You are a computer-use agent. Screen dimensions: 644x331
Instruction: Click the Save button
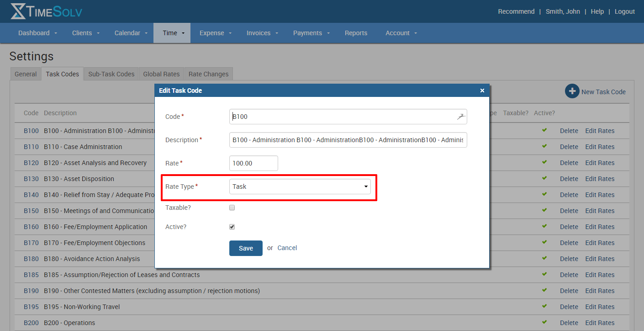pos(246,248)
